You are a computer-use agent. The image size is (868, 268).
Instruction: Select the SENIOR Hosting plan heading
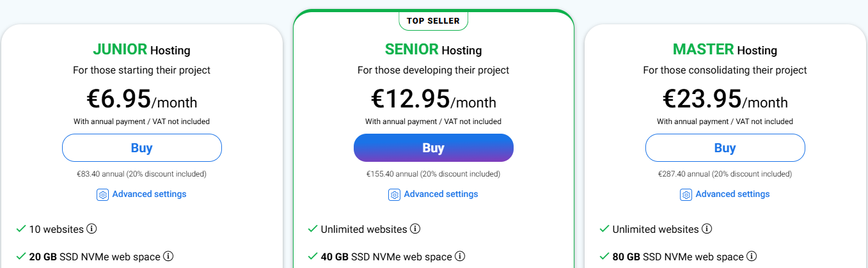click(x=433, y=50)
